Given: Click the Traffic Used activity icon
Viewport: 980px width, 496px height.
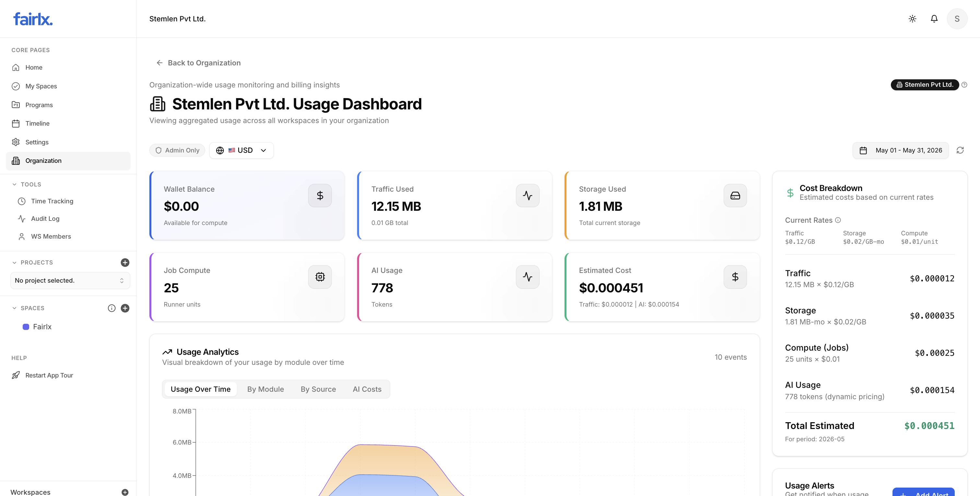Looking at the screenshot, I should 527,195.
